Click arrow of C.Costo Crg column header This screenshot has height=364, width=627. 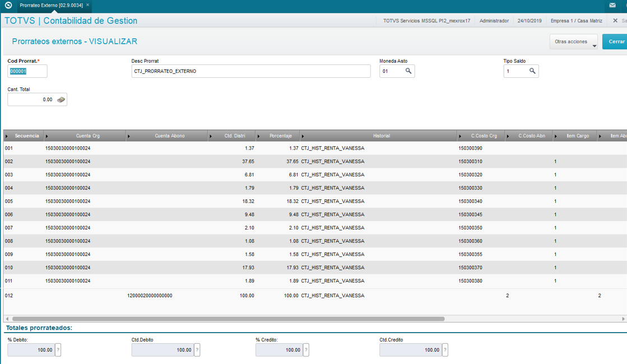click(x=460, y=136)
